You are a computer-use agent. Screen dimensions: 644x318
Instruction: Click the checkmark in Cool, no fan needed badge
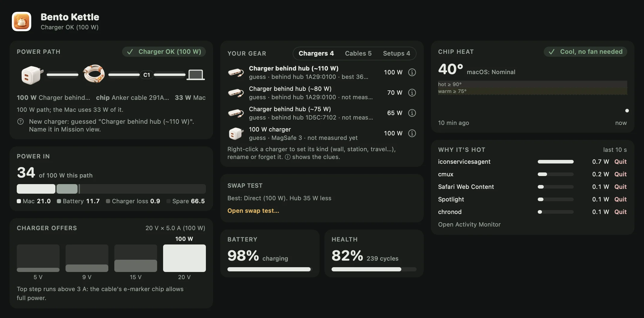click(552, 52)
